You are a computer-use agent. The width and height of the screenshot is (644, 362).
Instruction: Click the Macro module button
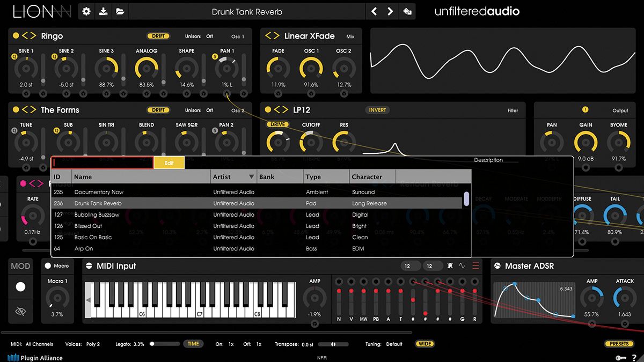pyautogui.click(x=57, y=266)
